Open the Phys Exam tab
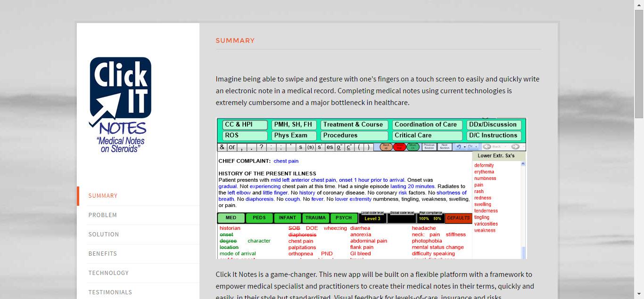Viewport: 644px width, 299px height. pos(294,136)
